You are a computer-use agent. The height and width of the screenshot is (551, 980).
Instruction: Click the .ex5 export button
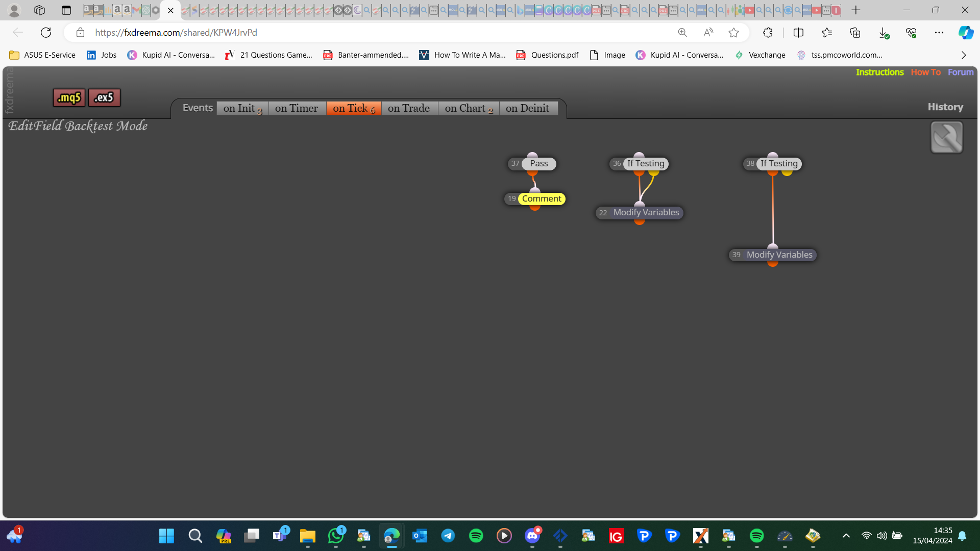point(104,97)
